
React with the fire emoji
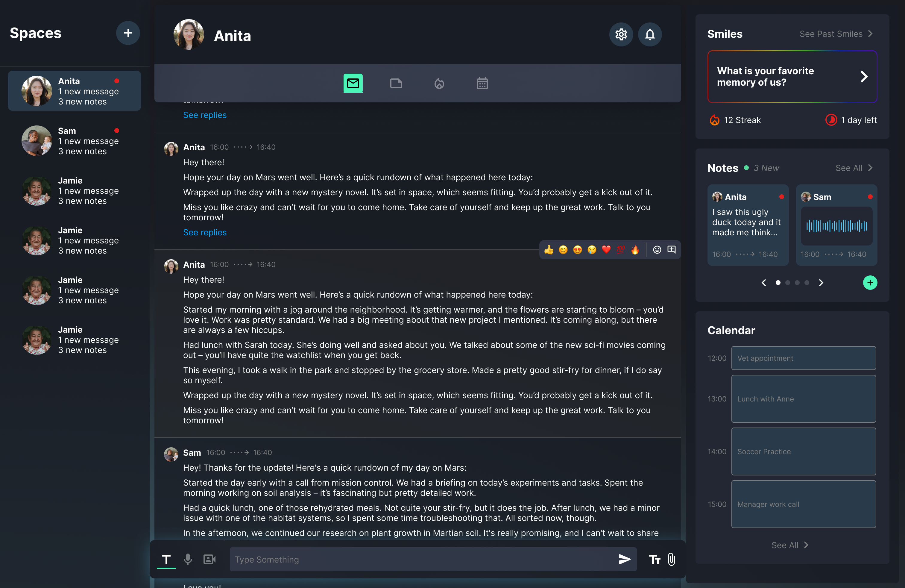coord(635,250)
